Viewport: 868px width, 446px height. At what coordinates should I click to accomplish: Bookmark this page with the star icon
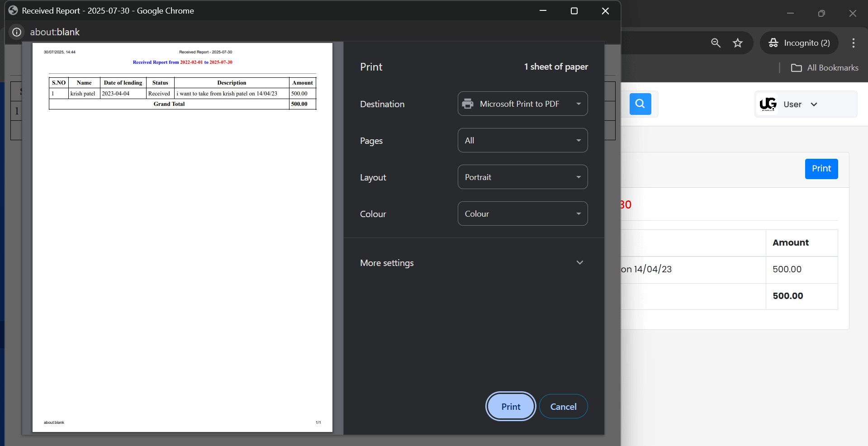(738, 43)
